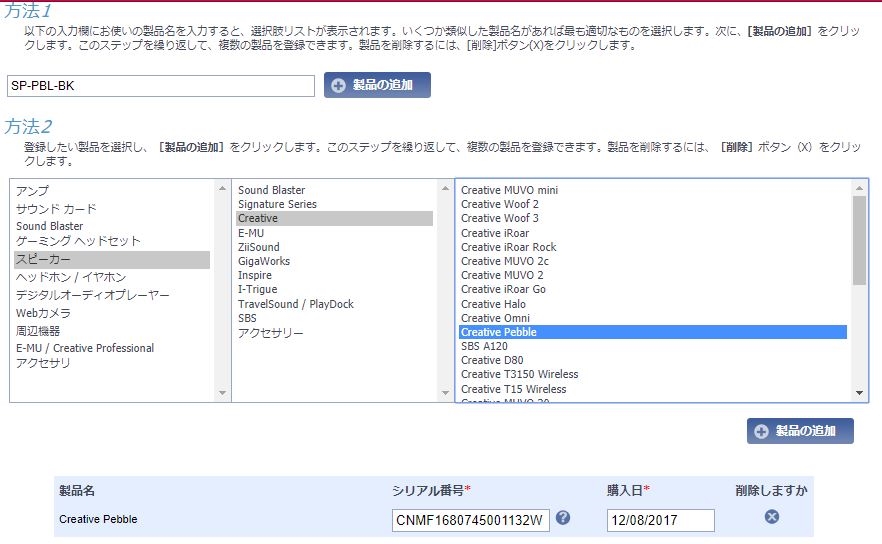Pick Creative iRoar Go product

[503, 289]
